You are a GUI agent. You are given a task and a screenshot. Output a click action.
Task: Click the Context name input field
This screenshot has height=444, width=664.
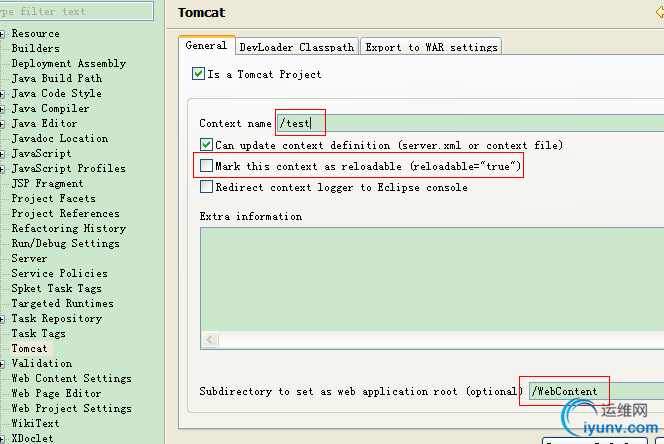470,123
